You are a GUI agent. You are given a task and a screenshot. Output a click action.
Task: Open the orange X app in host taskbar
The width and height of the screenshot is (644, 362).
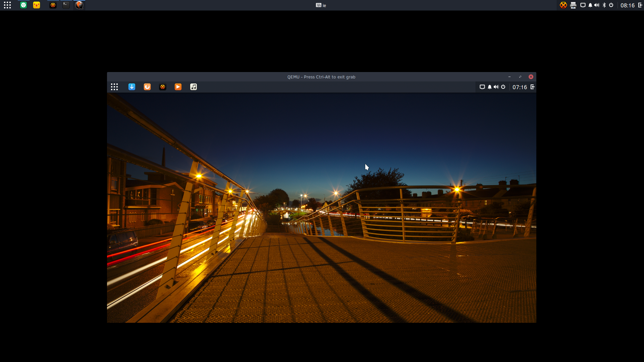click(x=53, y=5)
